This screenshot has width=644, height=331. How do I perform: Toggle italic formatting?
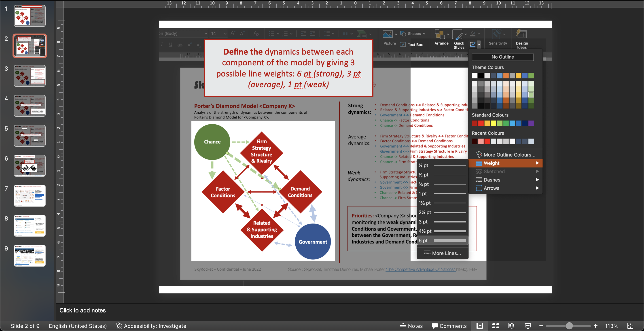(162, 45)
